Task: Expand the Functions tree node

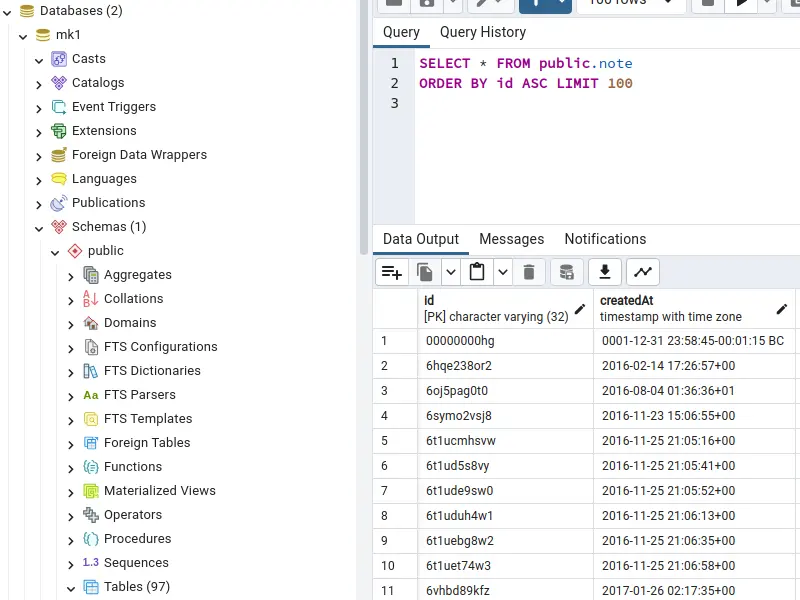Action: pos(71,468)
